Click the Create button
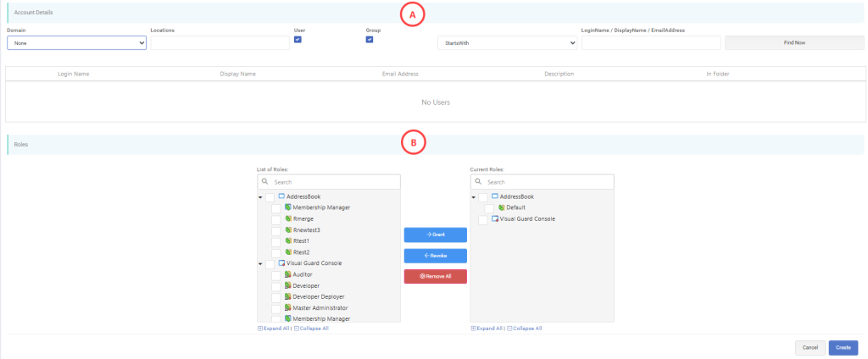868x359 pixels. 843,347
